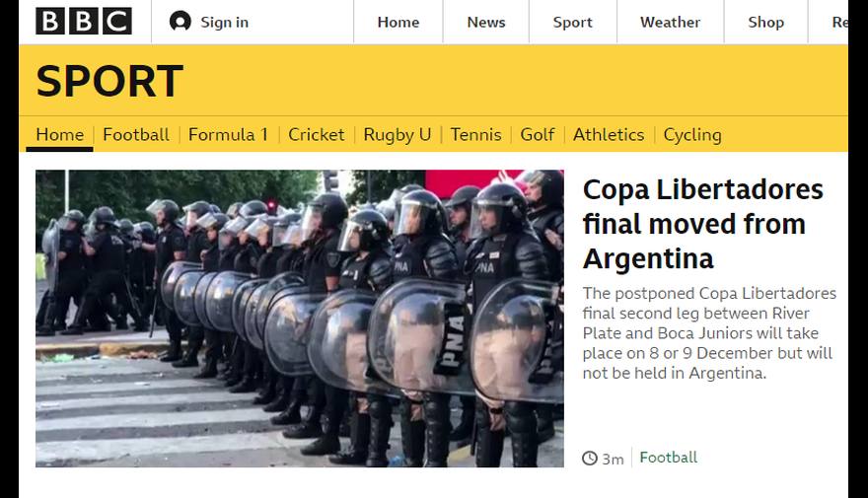Open the Formula 1 tab
Screen dimensions: 868x498
tap(228, 134)
